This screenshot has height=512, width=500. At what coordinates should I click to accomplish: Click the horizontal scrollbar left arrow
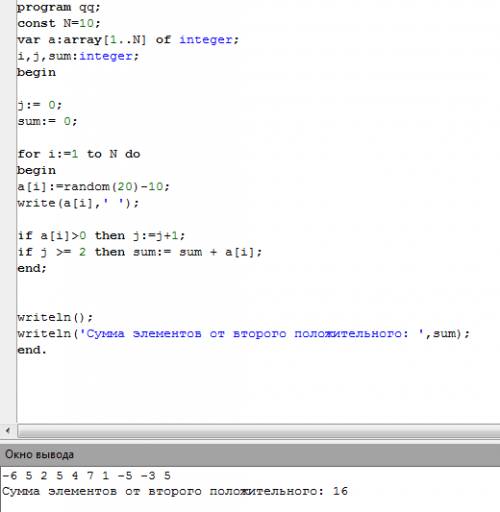8,431
